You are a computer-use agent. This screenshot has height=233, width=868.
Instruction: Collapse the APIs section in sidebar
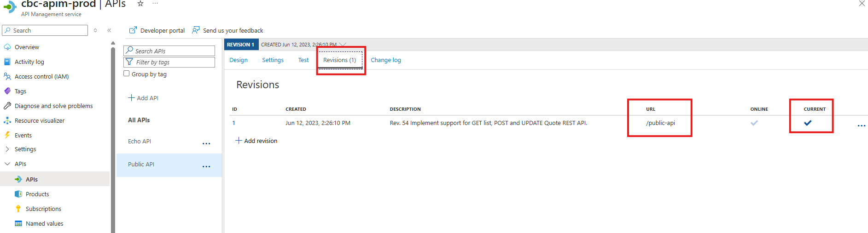[x=7, y=164]
